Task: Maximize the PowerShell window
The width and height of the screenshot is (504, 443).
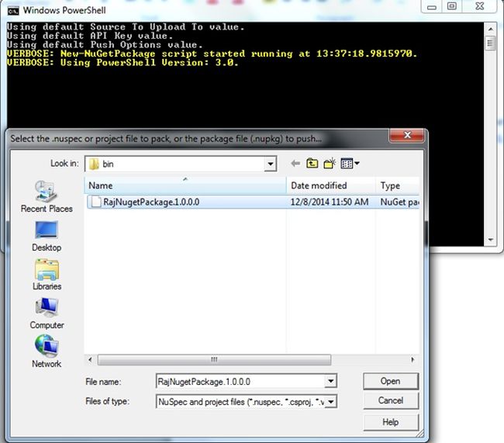Action: pos(452,6)
